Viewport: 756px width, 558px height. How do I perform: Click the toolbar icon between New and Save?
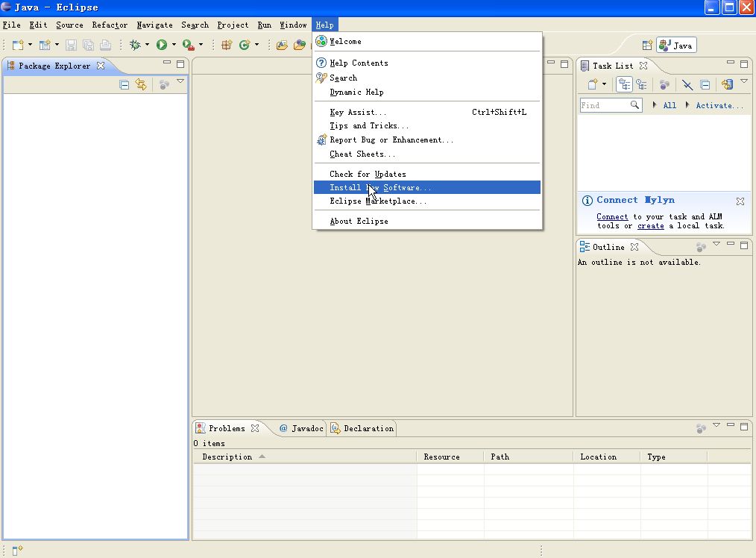[x=44, y=45]
